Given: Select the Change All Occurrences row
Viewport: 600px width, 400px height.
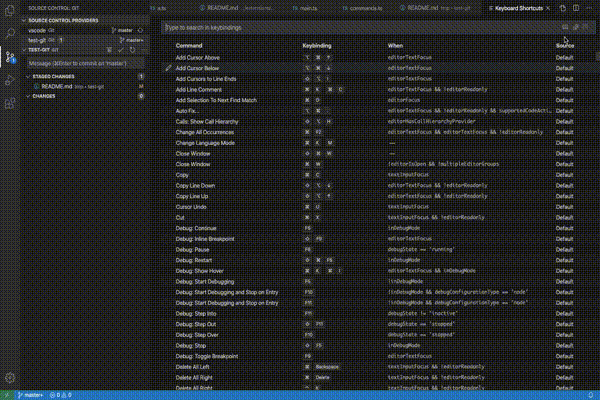Looking at the screenshot, I should pos(379,132).
